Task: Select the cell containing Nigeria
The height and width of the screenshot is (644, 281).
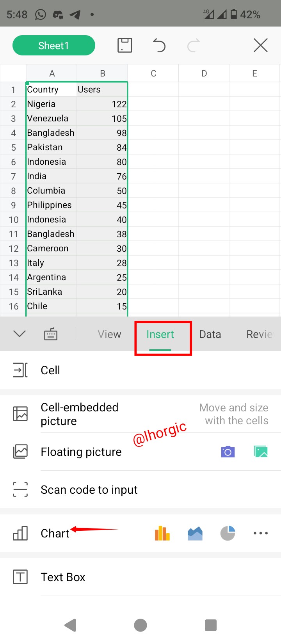Action: coord(51,104)
